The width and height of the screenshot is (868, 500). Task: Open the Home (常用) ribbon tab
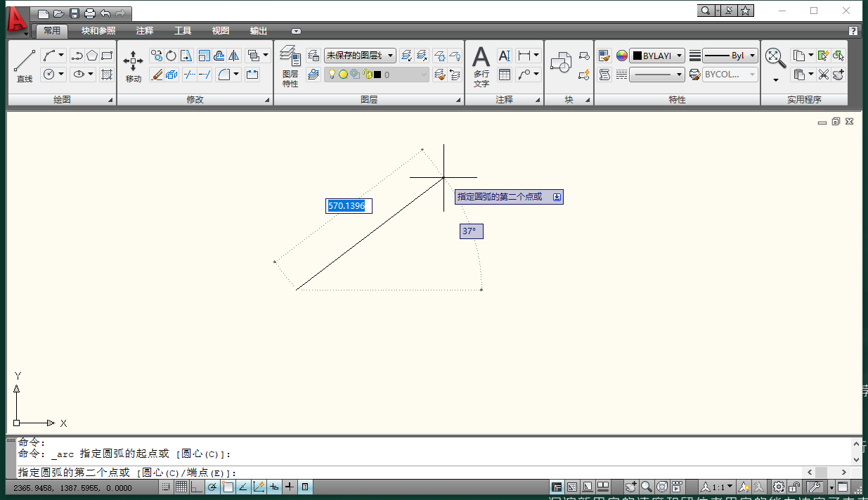point(52,31)
